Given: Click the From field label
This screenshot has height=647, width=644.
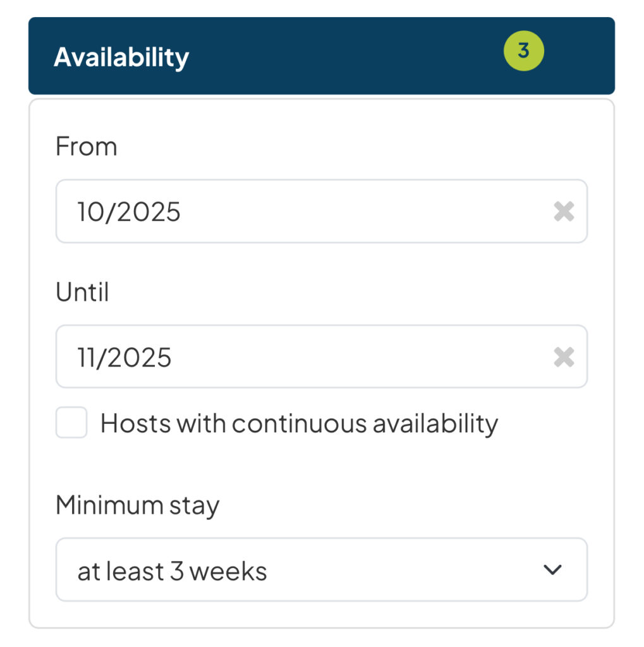Looking at the screenshot, I should pos(86,147).
